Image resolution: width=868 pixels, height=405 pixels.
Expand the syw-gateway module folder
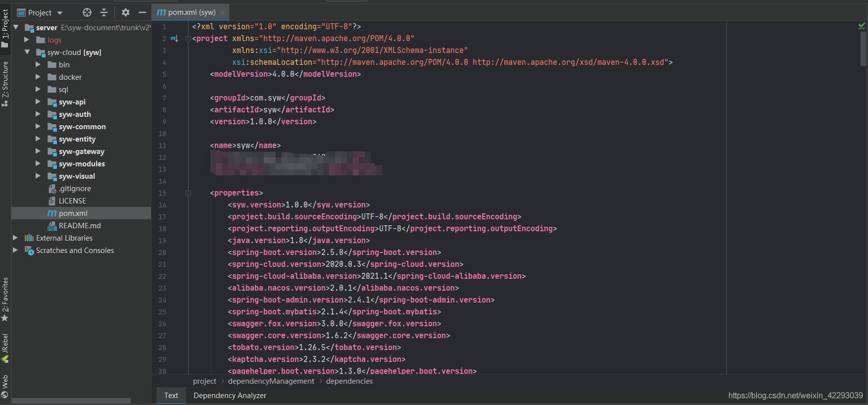coord(38,151)
